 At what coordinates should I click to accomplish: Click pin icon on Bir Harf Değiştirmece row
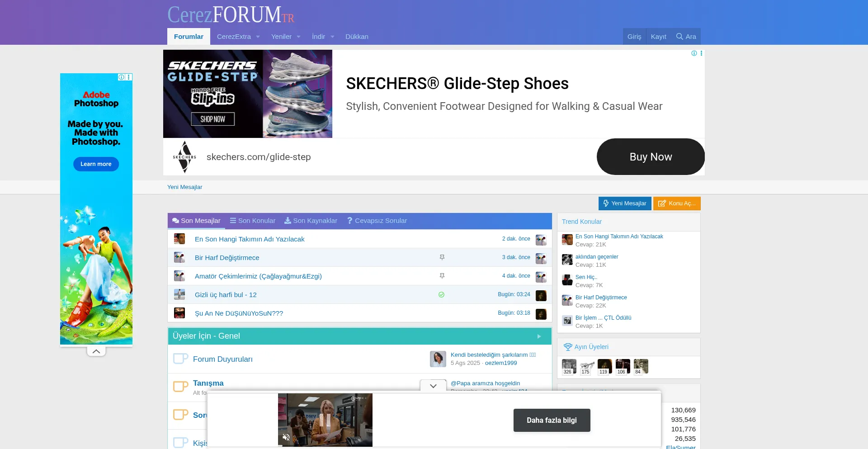[442, 257]
